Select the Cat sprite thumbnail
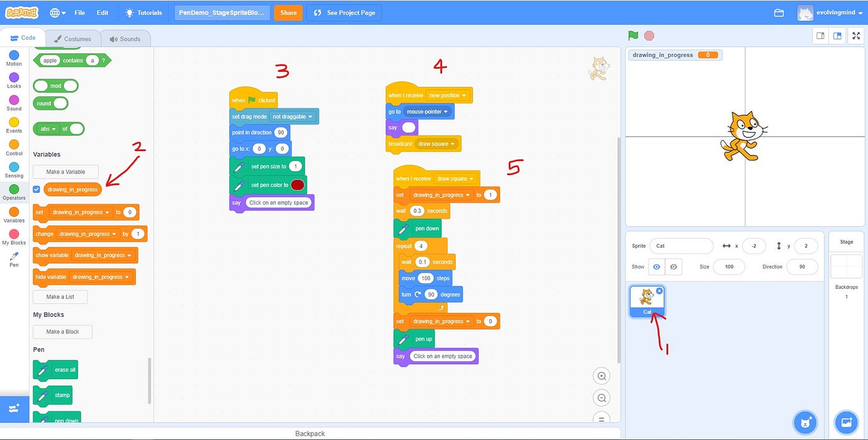Image resolution: width=868 pixels, height=440 pixels. pyautogui.click(x=647, y=297)
